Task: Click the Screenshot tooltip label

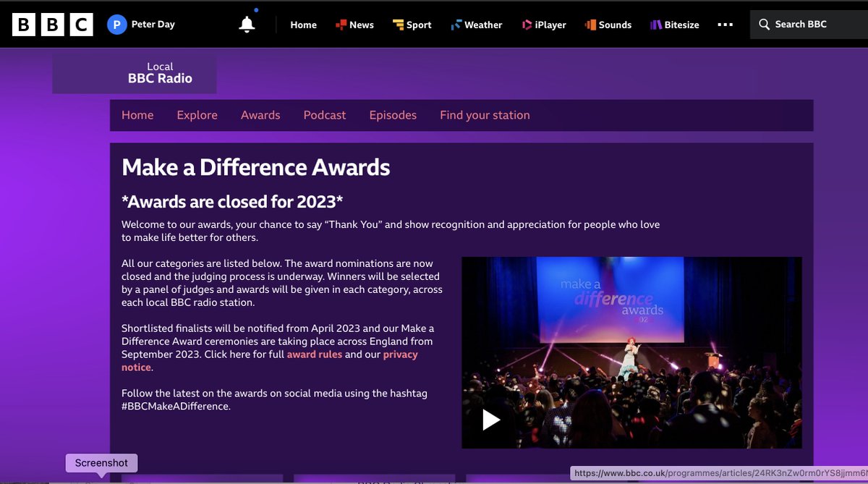Action: click(101, 463)
